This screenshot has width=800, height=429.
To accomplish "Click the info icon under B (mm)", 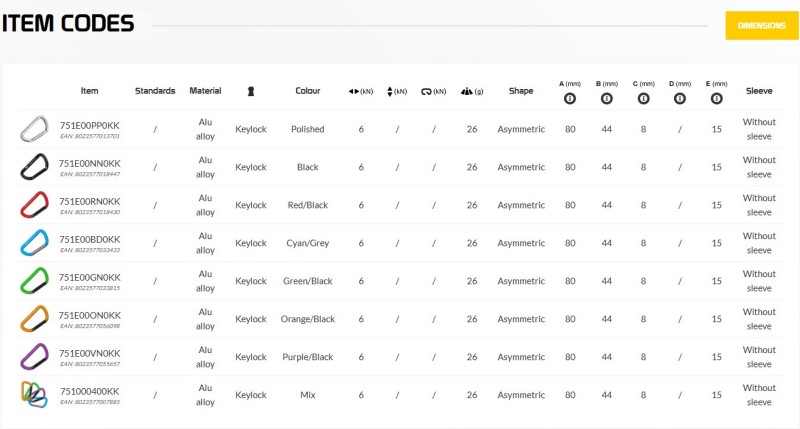I will coord(607,98).
